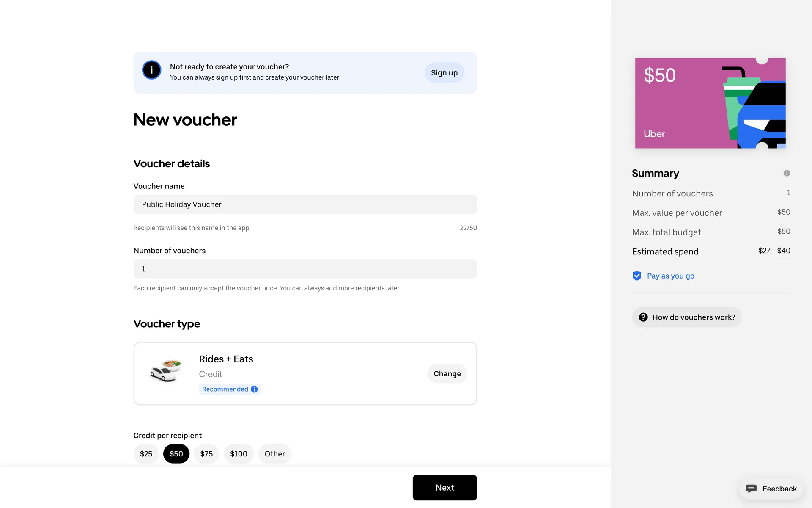This screenshot has width=812, height=508.
Task: Click the Summary info icon
Action: tap(787, 173)
